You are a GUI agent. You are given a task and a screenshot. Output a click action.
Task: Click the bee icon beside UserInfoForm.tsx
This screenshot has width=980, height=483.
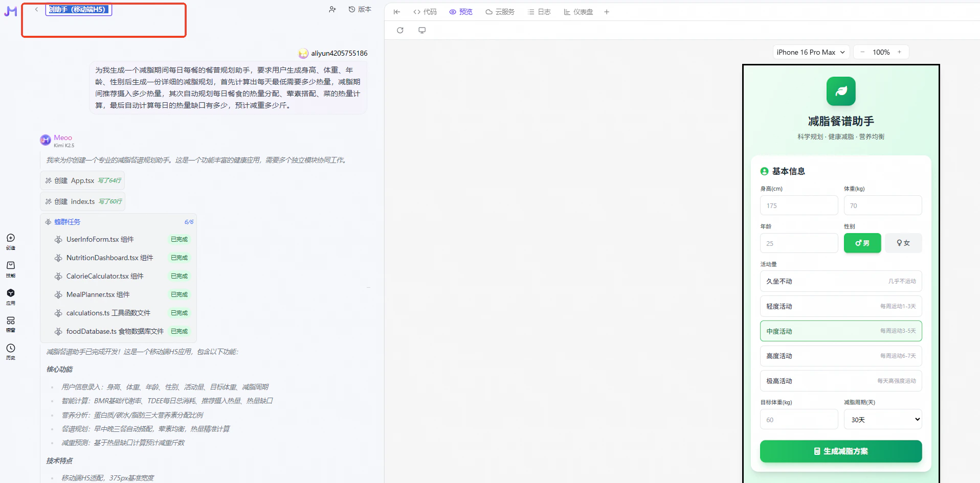tap(58, 239)
